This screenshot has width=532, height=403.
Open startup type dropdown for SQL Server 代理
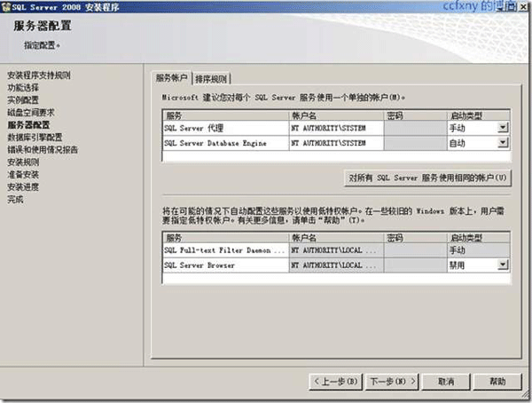(503, 128)
